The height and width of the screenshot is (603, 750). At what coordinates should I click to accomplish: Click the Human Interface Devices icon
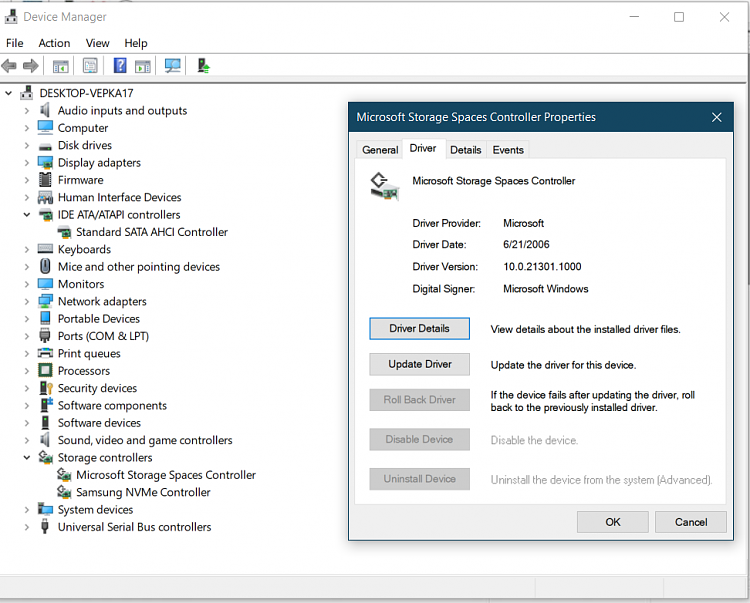pyautogui.click(x=45, y=197)
